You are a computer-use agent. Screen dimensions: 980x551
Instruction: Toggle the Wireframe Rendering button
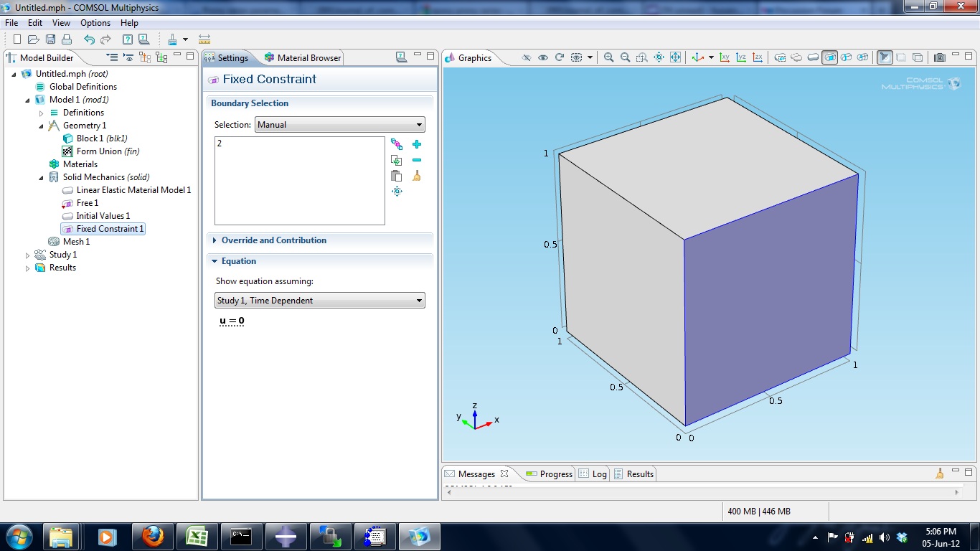[x=918, y=57]
